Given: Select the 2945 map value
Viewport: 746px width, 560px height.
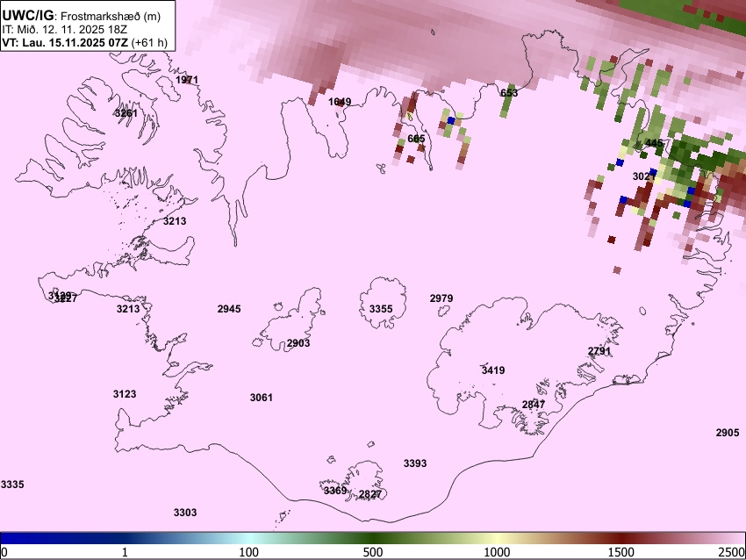Looking at the screenshot, I should pos(229,309).
